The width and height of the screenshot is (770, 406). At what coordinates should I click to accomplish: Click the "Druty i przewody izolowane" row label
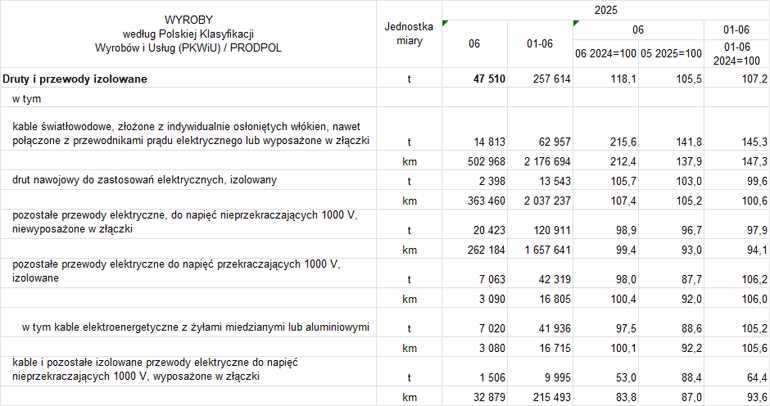click(75, 78)
